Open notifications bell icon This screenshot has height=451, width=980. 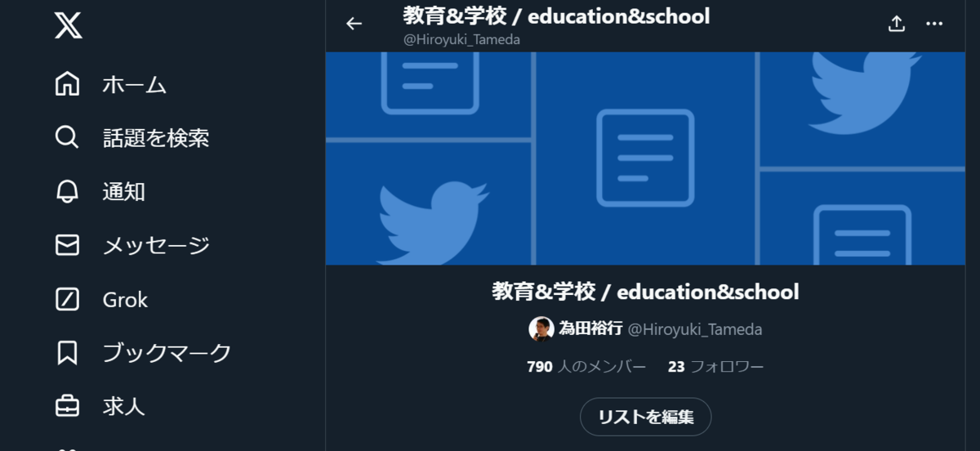67,191
